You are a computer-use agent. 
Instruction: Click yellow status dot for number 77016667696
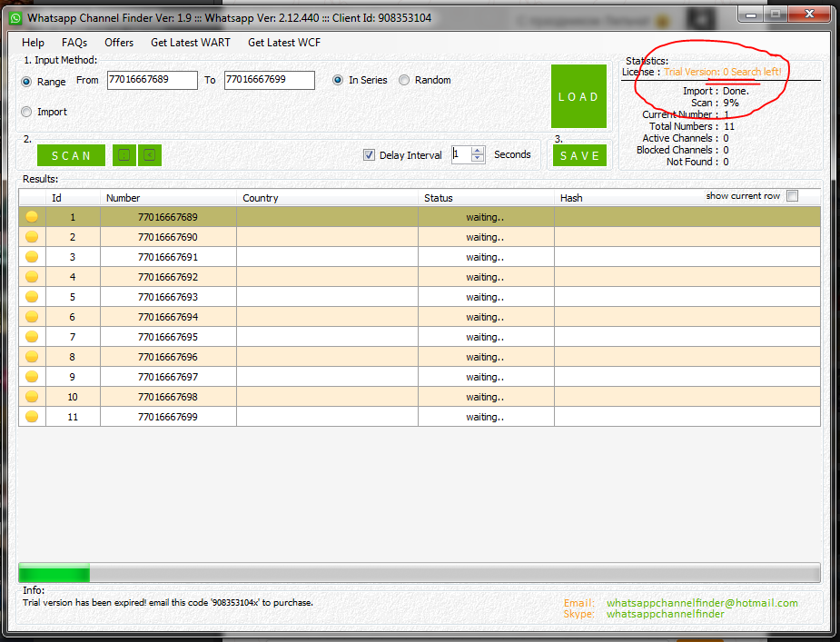tap(32, 356)
